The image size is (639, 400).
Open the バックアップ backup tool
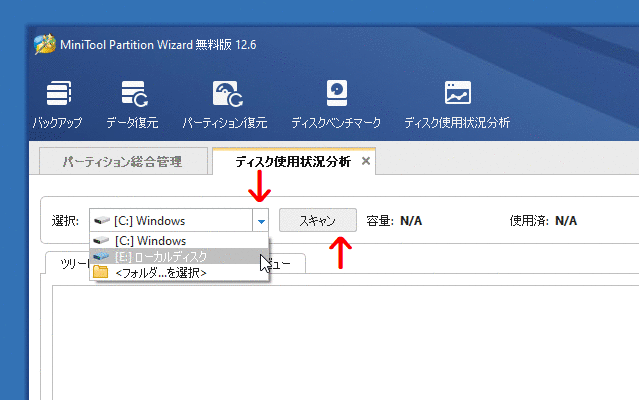[x=58, y=106]
